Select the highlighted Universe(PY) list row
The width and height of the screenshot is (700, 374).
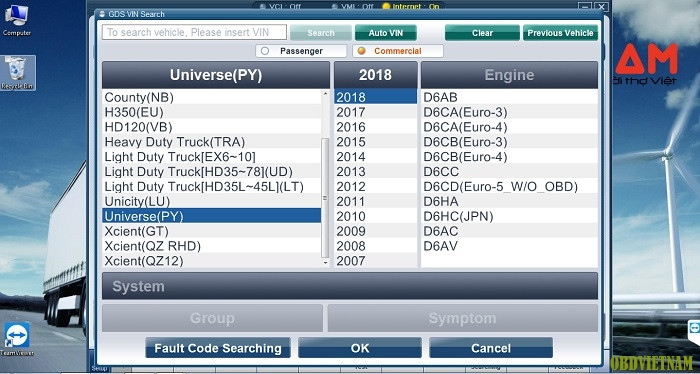[212, 216]
